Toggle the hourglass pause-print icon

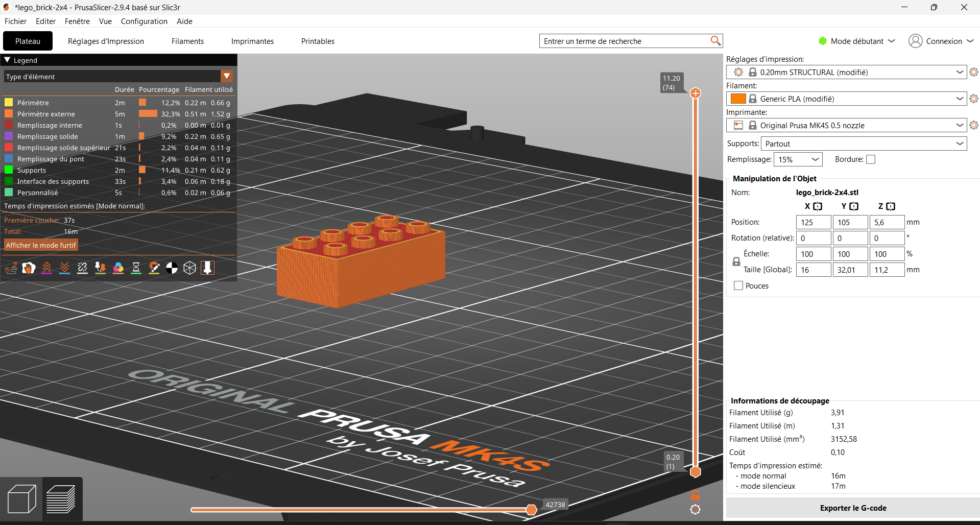[x=136, y=268]
